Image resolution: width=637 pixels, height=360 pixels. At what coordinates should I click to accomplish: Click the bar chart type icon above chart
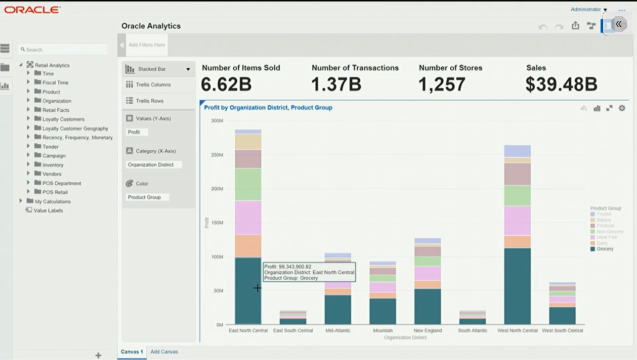597,108
